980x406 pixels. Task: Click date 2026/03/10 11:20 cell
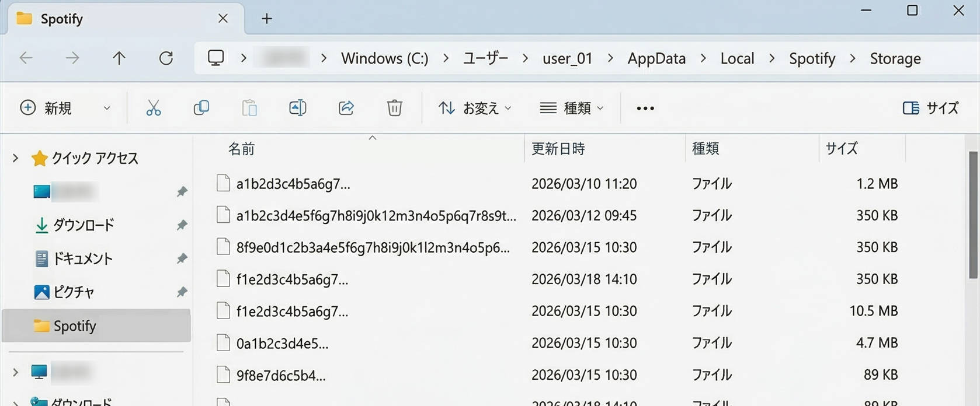[x=584, y=184]
